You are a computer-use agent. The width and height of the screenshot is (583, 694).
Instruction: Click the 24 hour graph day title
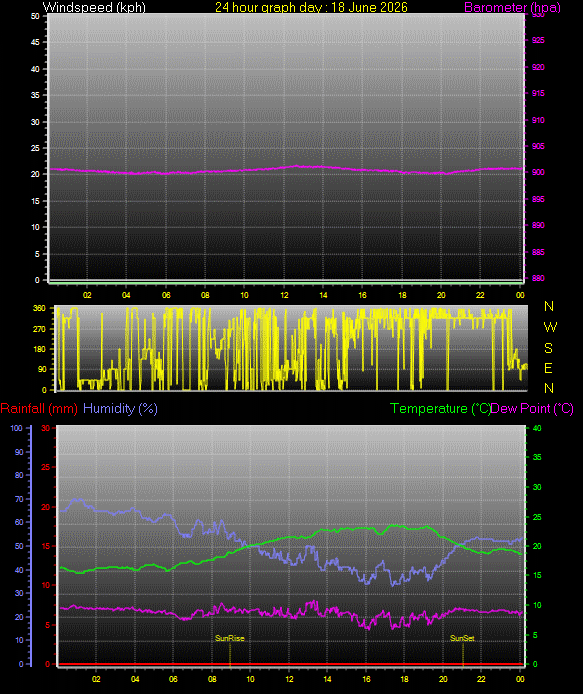(x=311, y=7)
